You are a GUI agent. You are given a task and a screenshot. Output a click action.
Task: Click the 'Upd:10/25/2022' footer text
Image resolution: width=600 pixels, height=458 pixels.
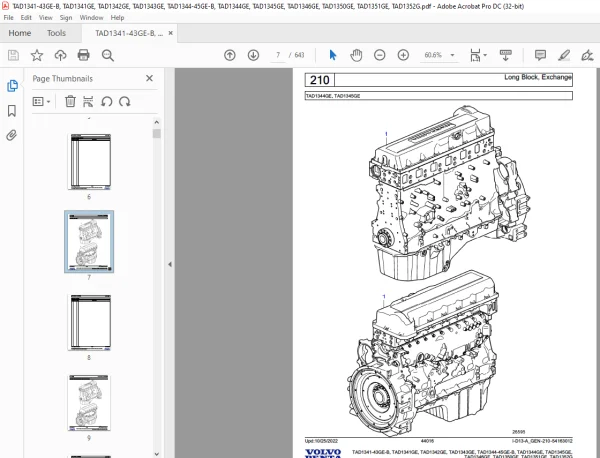point(321,441)
